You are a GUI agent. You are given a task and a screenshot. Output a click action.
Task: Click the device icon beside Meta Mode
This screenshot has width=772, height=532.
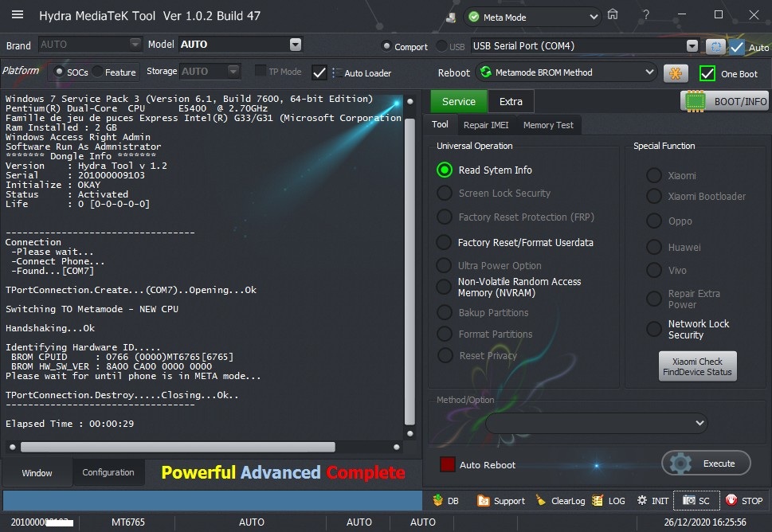(x=450, y=18)
